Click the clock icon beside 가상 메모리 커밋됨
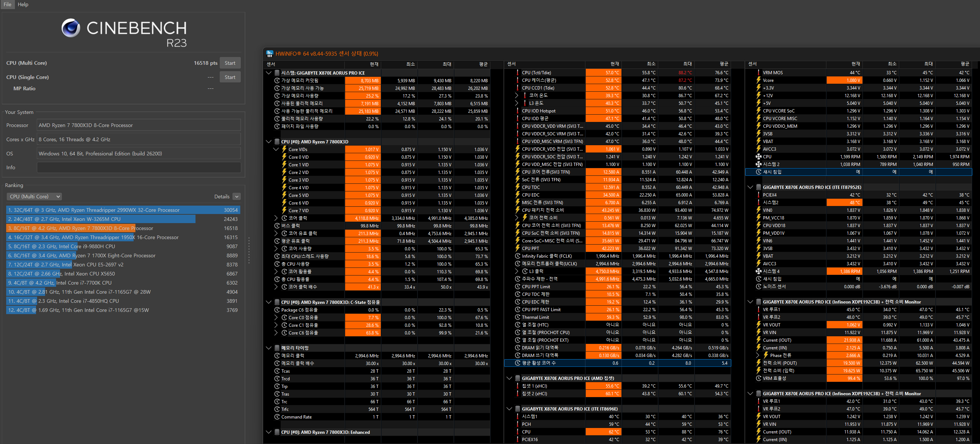This screenshot has width=980, height=444. pos(277,80)
